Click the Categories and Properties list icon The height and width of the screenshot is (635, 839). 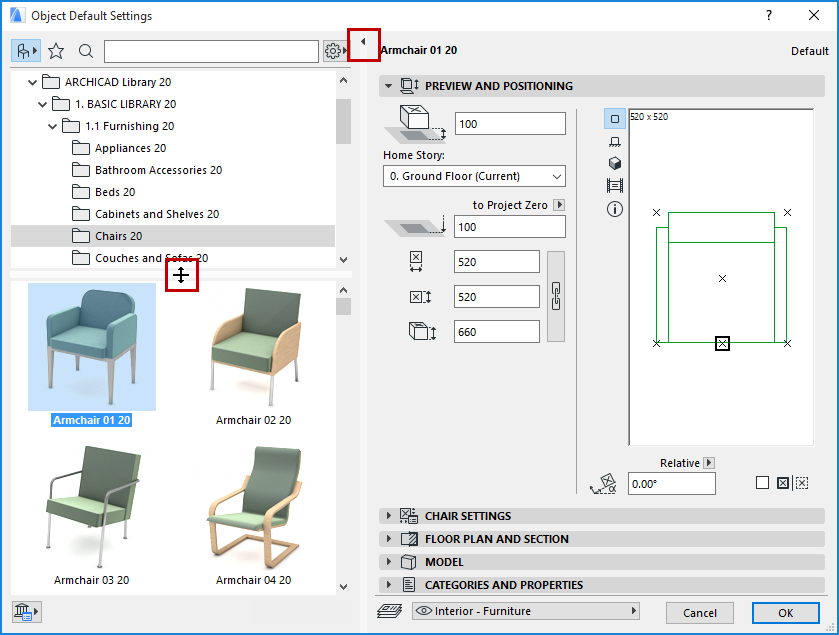[409, 585]
